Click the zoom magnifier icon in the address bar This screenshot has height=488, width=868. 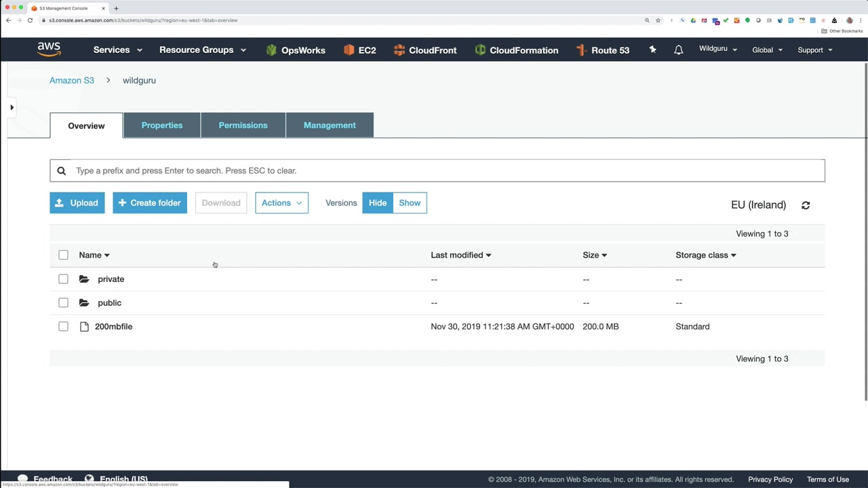647,20
